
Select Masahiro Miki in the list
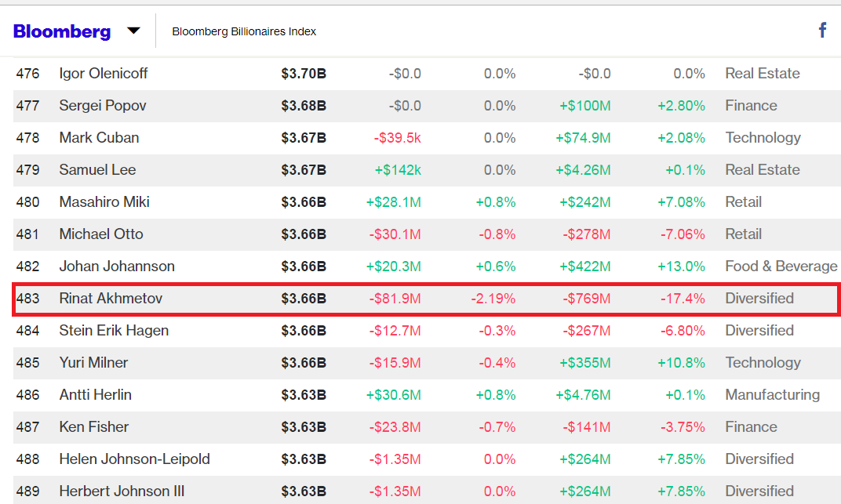[x=104, y=202]
